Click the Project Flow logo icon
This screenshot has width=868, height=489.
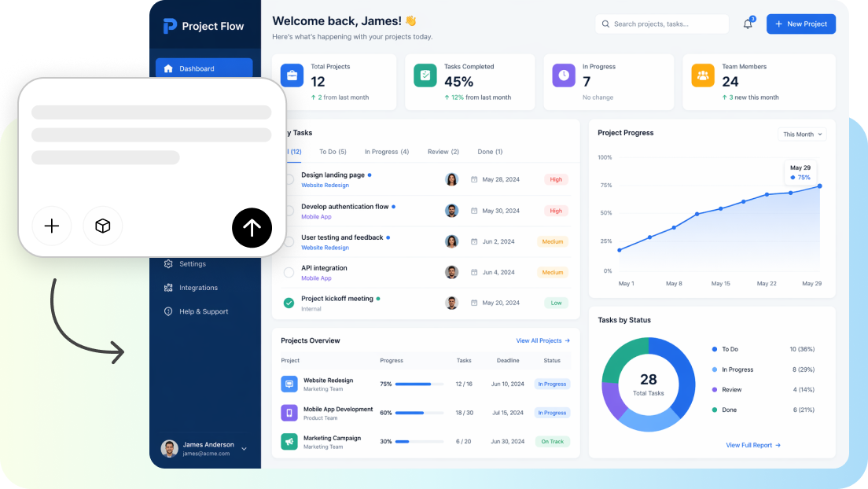click(169, 26)
